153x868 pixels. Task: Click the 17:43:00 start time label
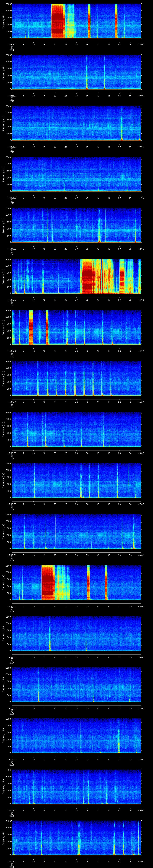click(x=12, y=351)
